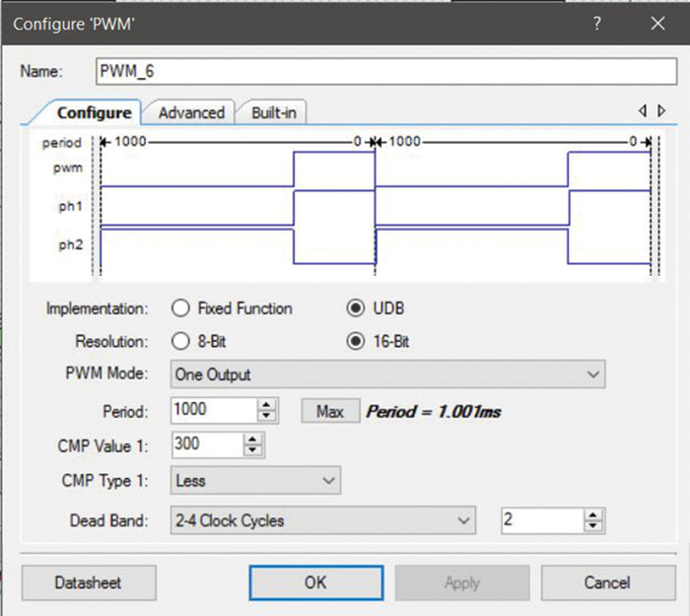This screenshot has width=690, height=616.
Task: Choose 8-Bit resolution
Action: (180, 342)
